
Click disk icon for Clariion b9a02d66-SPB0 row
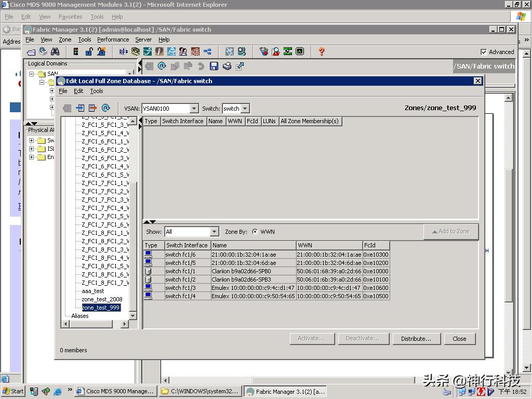click(148, 271)
